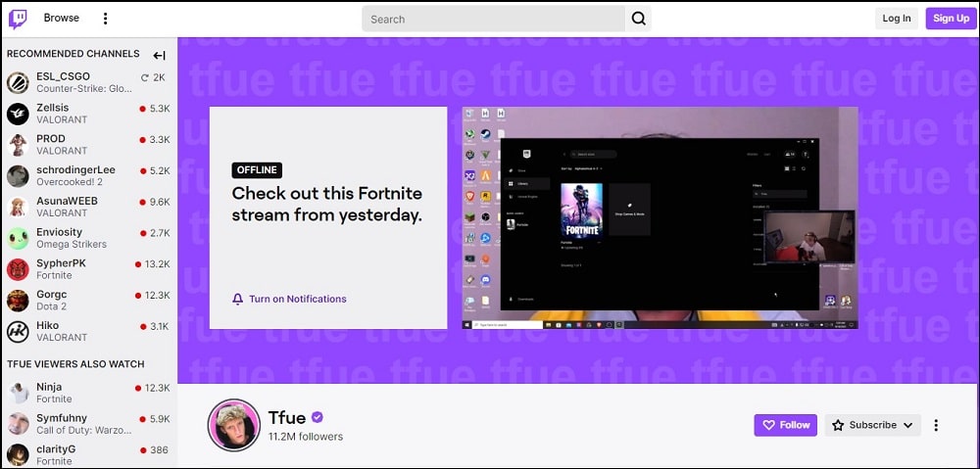
Task: Click Overcooked! 2 game under schrodingerLee
Action: pyautogui.click(x=70, y=182)
